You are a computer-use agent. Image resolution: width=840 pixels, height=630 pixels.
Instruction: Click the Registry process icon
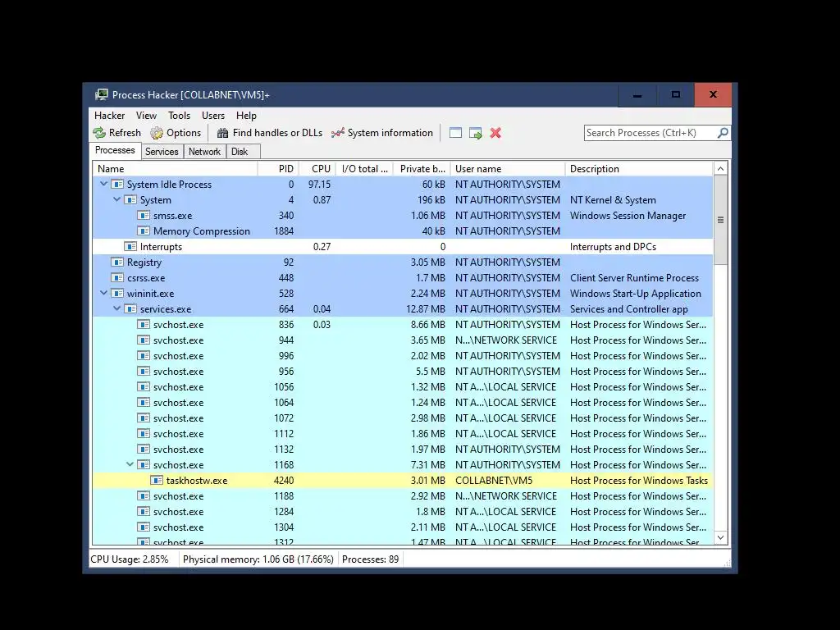(x=116, y=262)
